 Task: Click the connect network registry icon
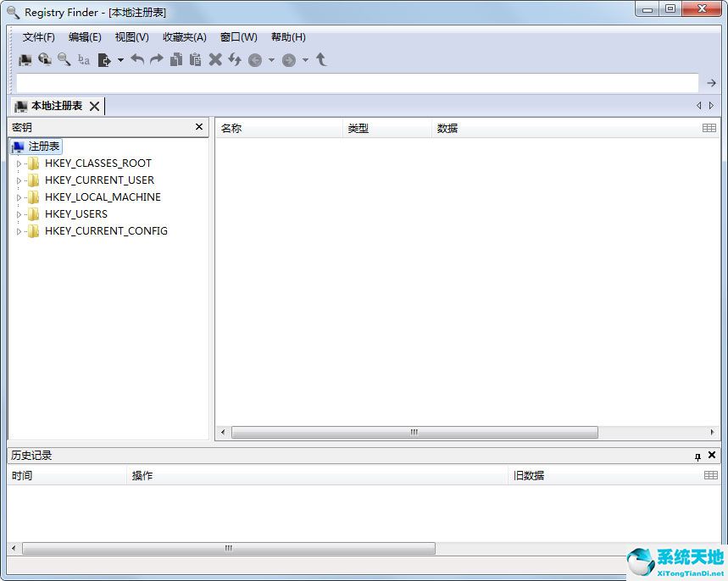[x=45, y=59]
